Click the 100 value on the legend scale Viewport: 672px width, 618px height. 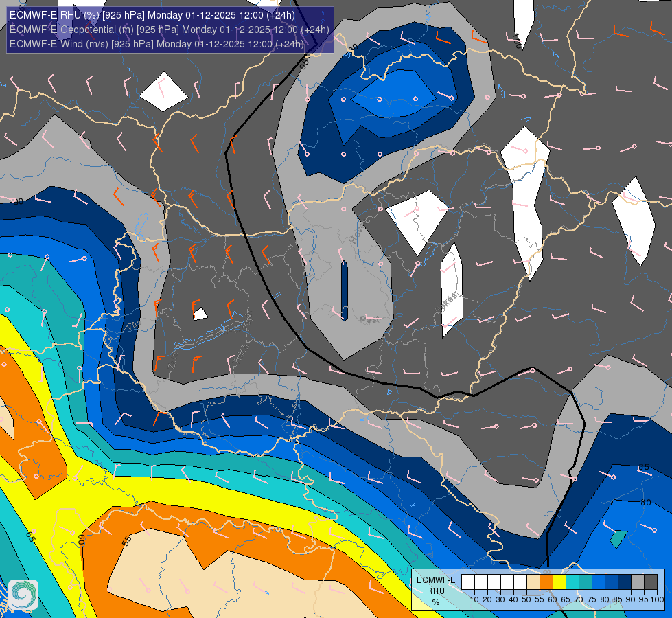(657, 599)
